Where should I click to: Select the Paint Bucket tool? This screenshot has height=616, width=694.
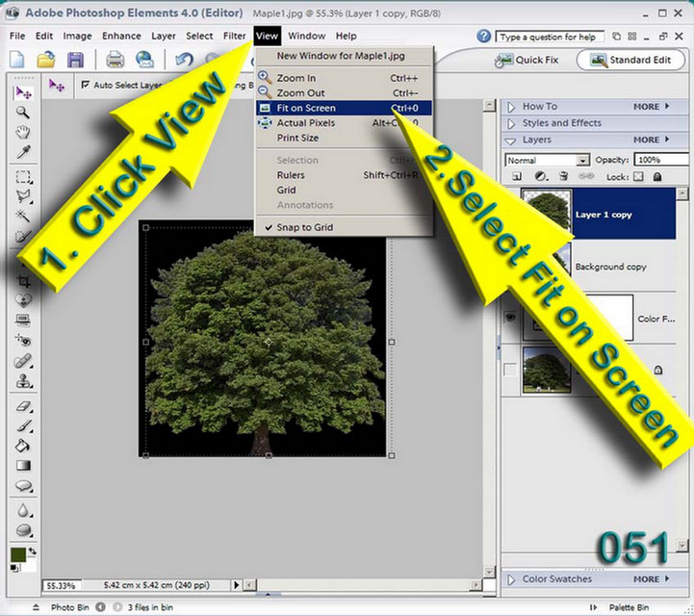pyautogui.click(x=23, y=446)
